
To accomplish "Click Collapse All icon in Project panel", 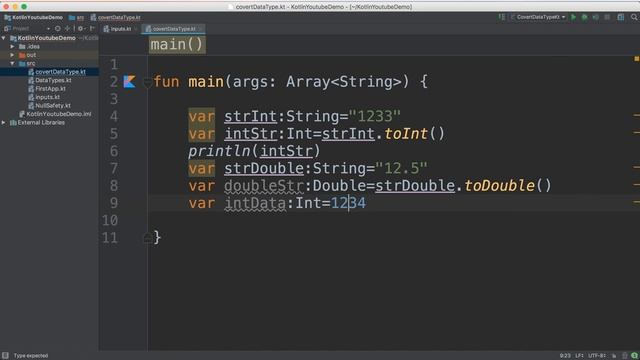I will (67, 29).
